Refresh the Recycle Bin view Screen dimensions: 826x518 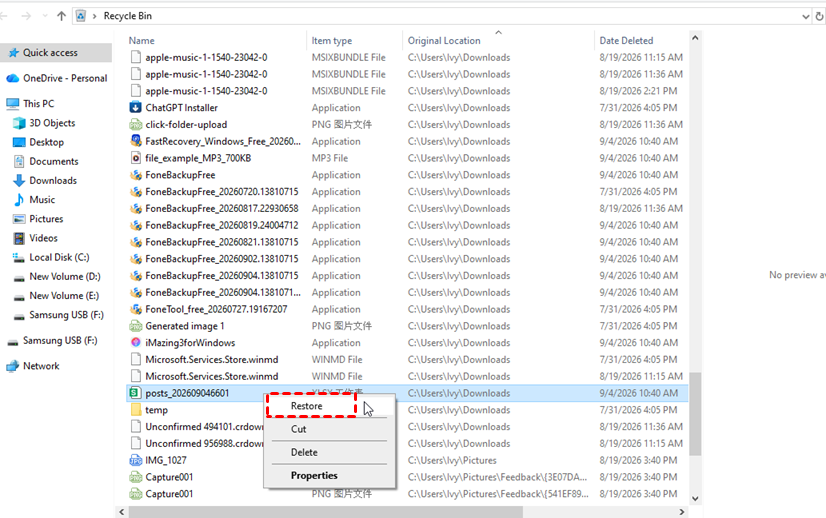(819, 16)
